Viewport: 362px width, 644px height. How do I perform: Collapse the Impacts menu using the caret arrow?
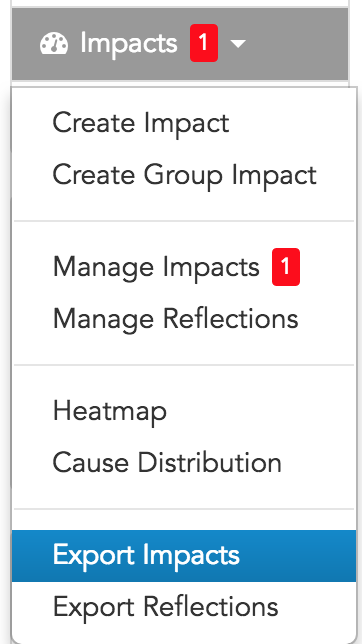[238, 43]
